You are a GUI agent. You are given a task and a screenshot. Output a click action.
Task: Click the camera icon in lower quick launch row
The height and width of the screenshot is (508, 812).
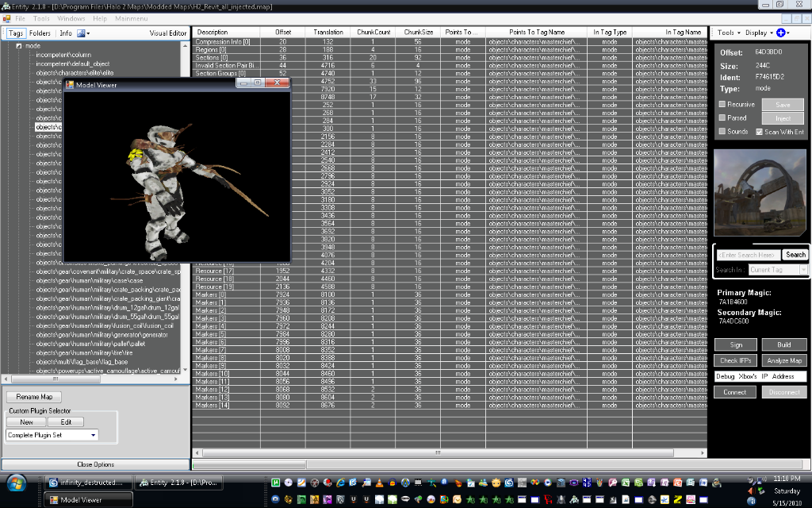click(275, 499)
